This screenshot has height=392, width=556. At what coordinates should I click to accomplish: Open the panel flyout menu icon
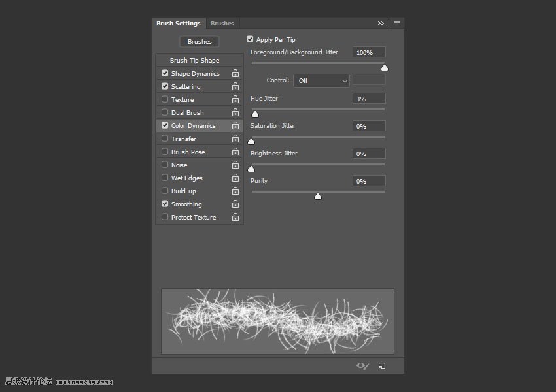point(397,24)
